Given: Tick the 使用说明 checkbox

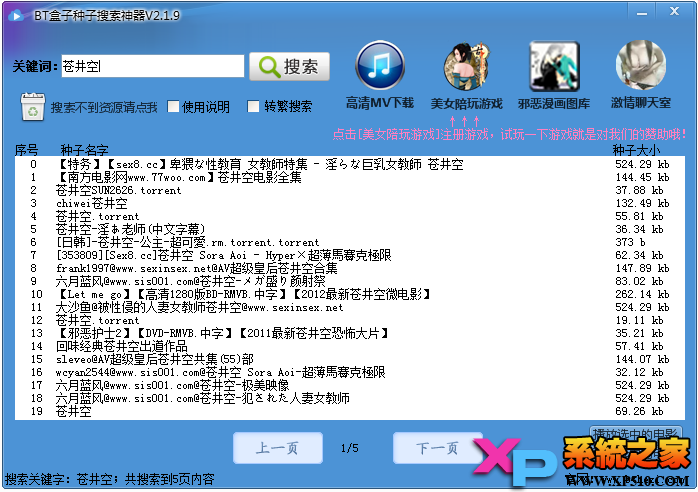Looking at the screenshot, I should click(173, 106).
